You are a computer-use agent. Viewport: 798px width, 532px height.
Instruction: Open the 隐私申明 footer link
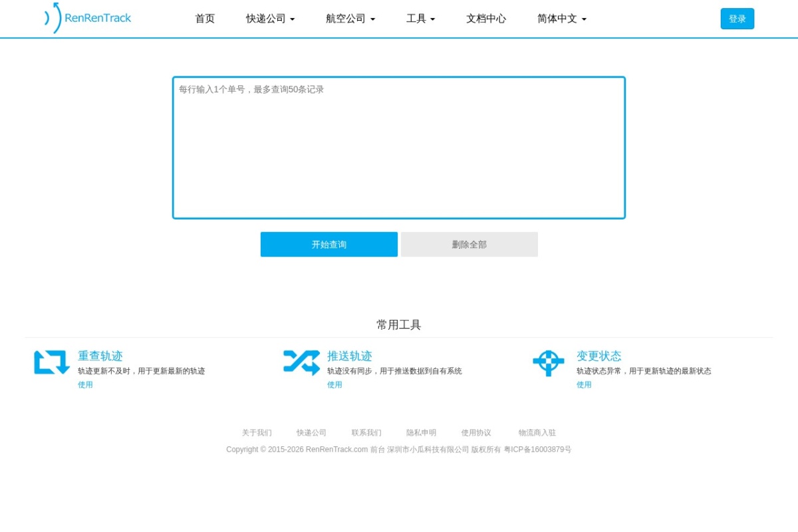tap(422, 432)
